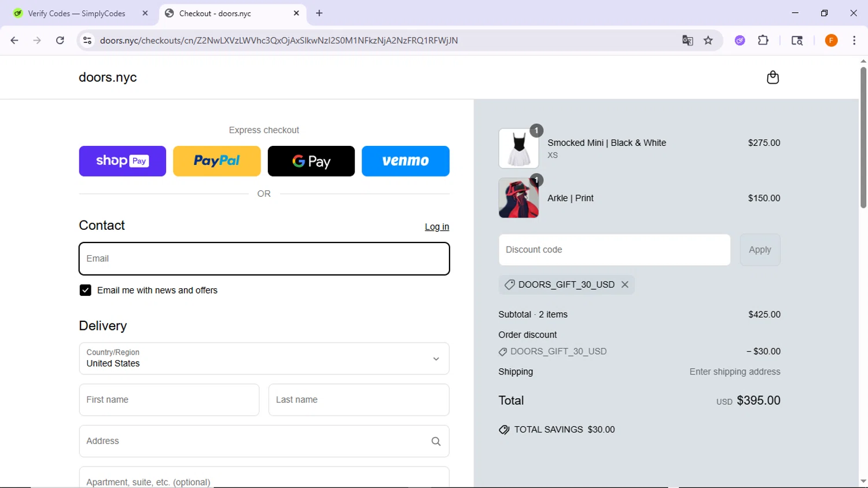
Task: Minimize the Chrome window
Action: pos(795,13)
